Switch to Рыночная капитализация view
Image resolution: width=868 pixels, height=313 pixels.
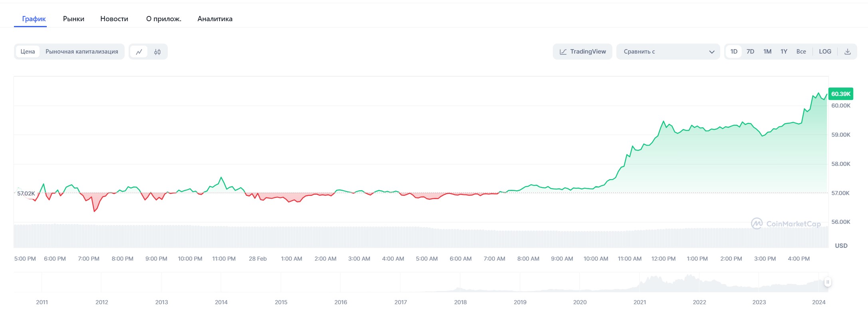point(82,52)
